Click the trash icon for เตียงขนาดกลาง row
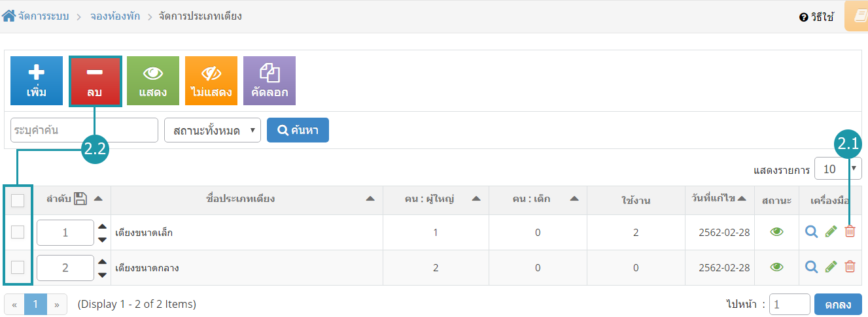 pos(850,266)
